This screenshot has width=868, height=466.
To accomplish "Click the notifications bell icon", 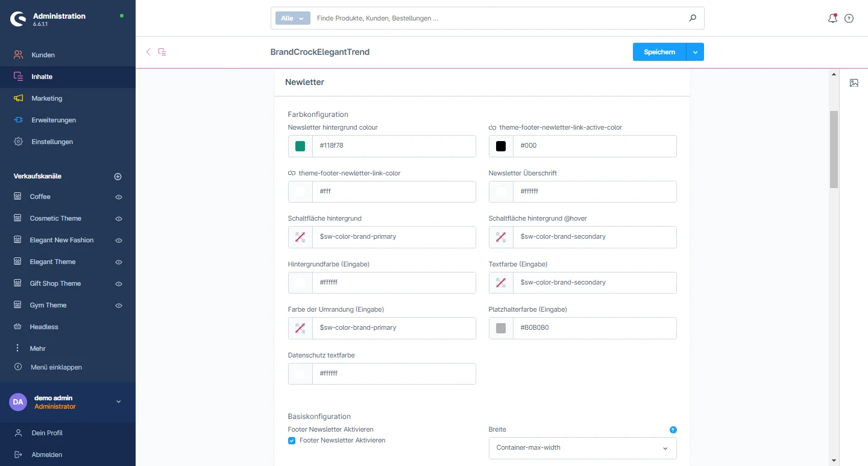I will tap(832, 18).
